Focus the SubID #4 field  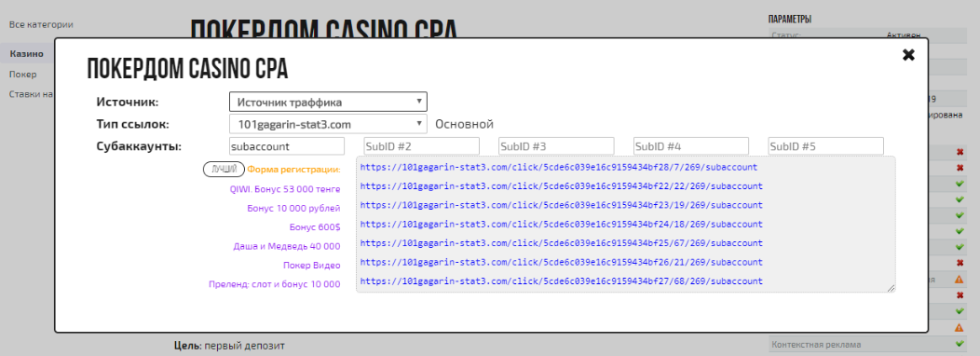point(690,146)
